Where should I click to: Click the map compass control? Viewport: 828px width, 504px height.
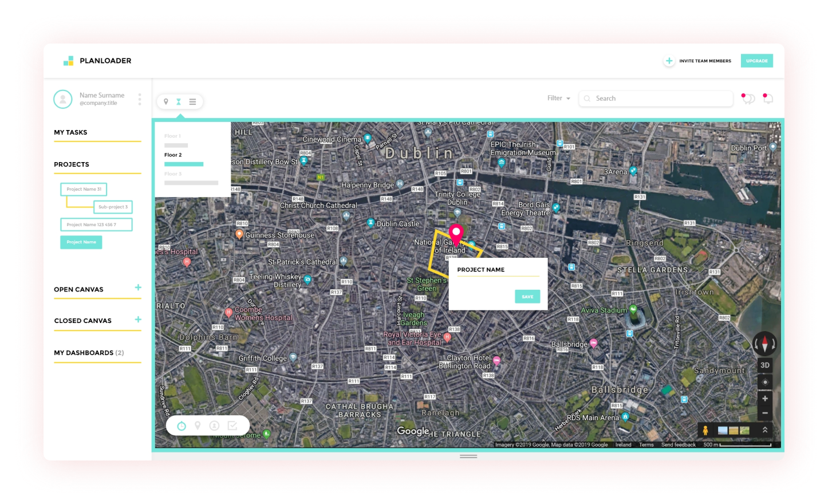[x=764, y=344]
